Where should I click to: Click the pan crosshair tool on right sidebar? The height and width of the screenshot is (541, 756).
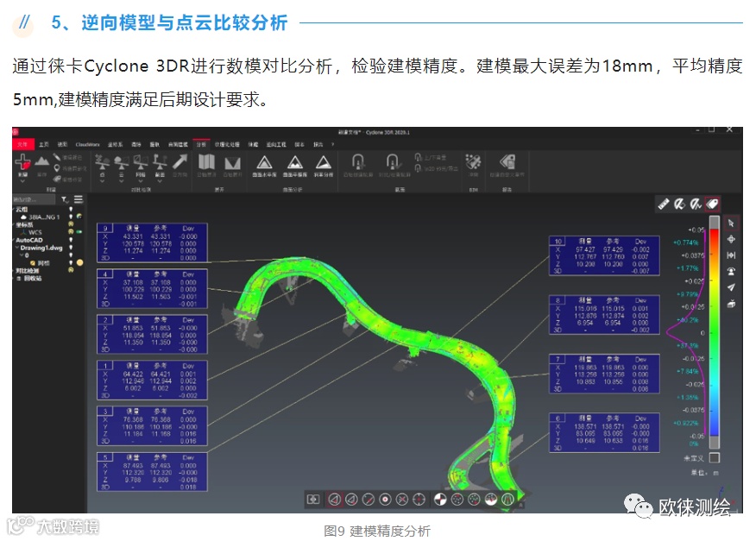(x=731, y=239)
